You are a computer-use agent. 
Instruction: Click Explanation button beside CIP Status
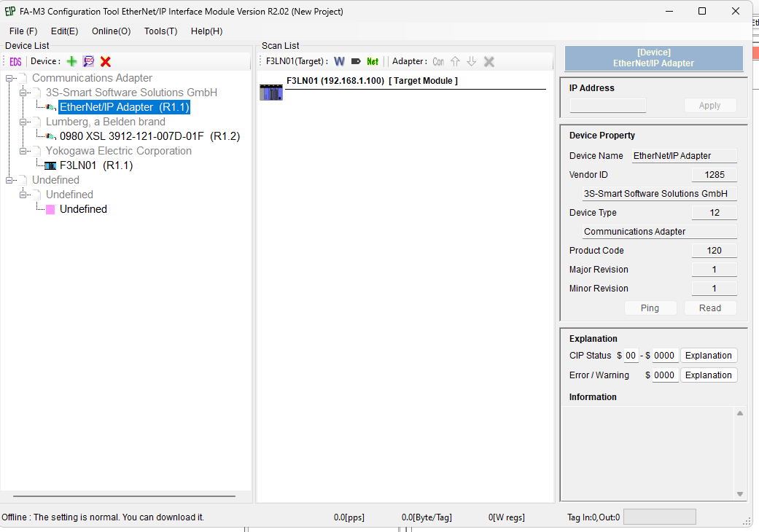coord(709,356)
